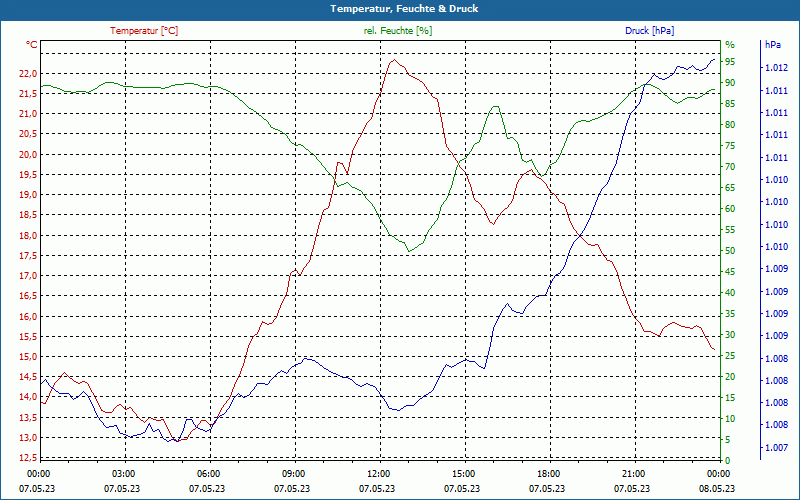This screenshot has height=500, width=800.
Task: Click the "17,5" temperature axis tick
Action: (x=28, y=256)
